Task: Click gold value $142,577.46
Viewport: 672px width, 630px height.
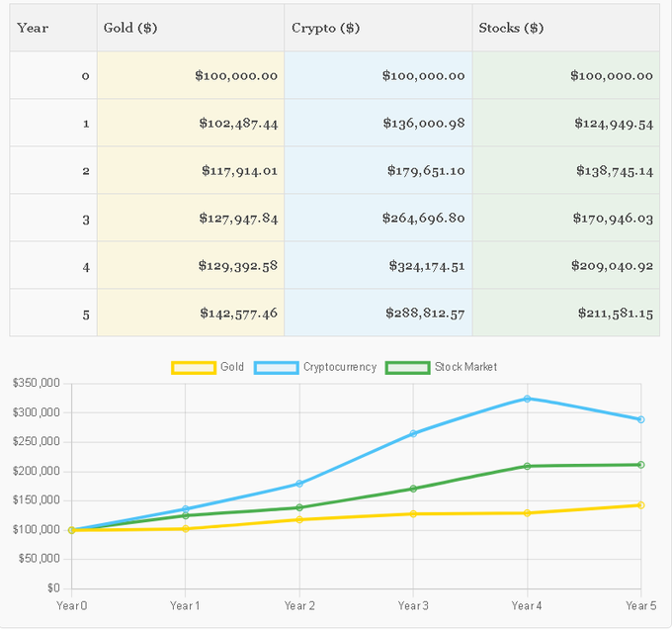Action: coord(239,314)
